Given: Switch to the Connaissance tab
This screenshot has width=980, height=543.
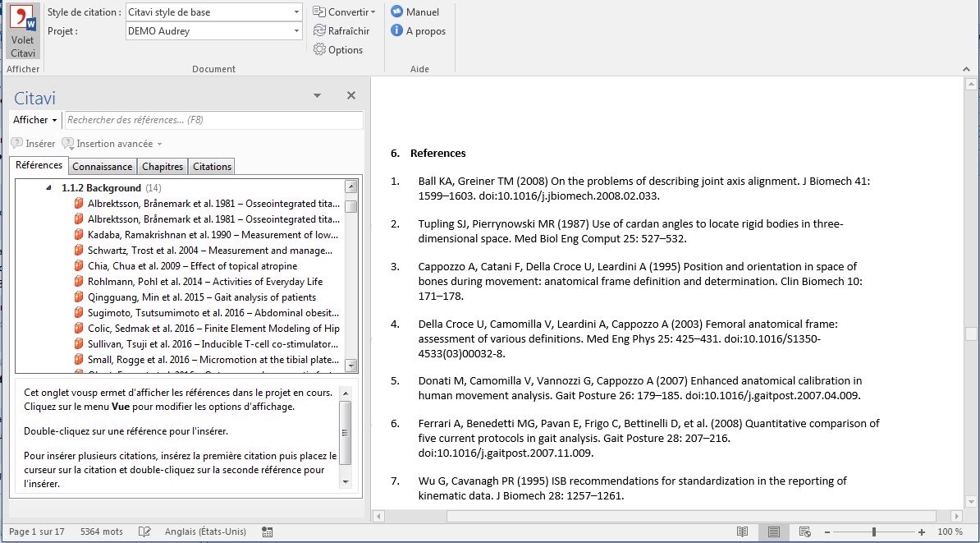Looking at the screenshot, I should [102, 167].
